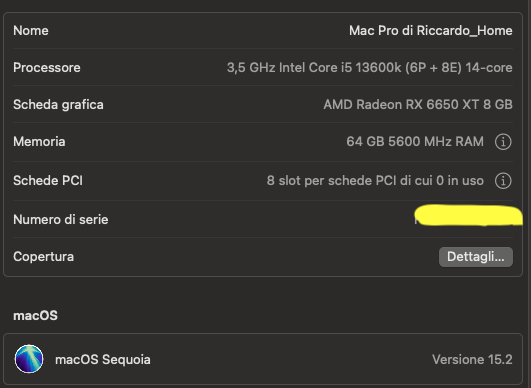Click the macOS section heading
Image resolution: width=531 pixels, height=388 pixels.
pos(35,316)
